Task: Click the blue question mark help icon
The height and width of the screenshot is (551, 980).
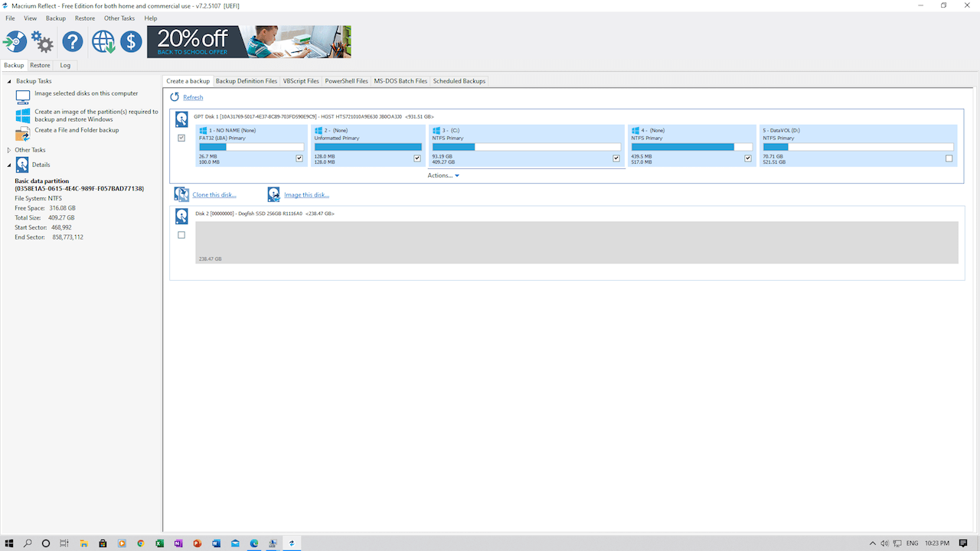Action: coord(73,42)
